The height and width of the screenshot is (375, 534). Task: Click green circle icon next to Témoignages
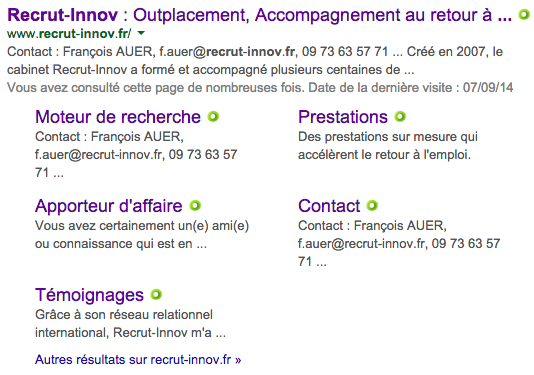coord(156,294)
